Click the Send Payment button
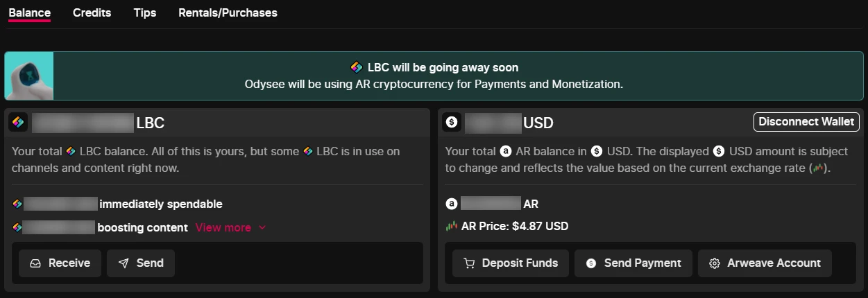868x298 pixels. [633, 263]
